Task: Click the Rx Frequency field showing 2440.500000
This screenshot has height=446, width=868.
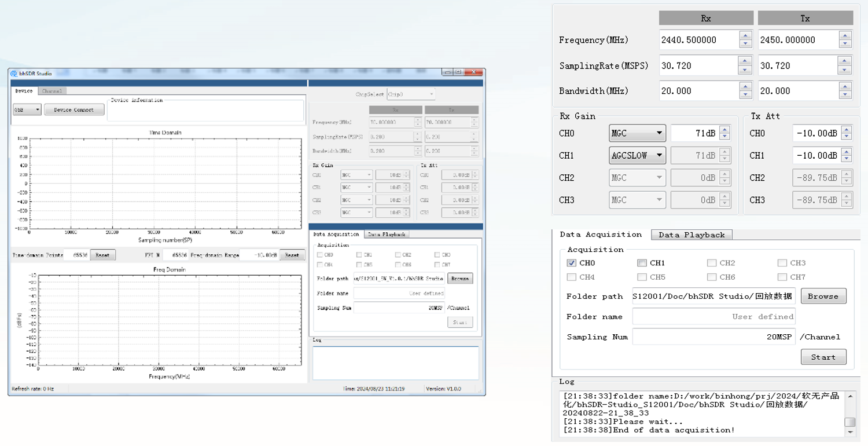Action: coord(699,40)
